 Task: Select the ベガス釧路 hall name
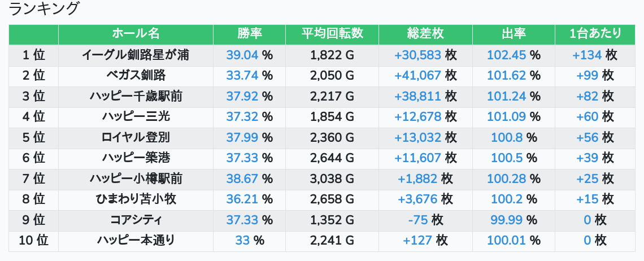(136, 75)
